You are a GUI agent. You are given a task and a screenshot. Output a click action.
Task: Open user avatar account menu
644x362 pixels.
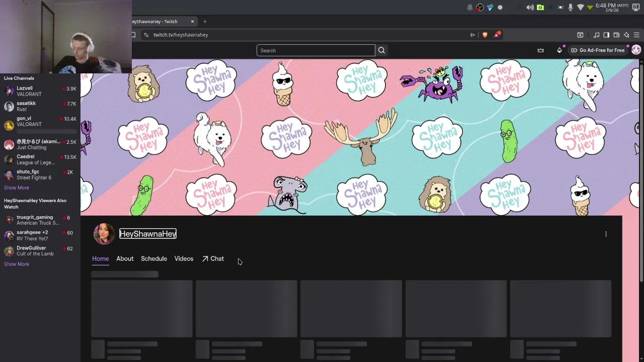pyautogui.click(x=636, y=50)
